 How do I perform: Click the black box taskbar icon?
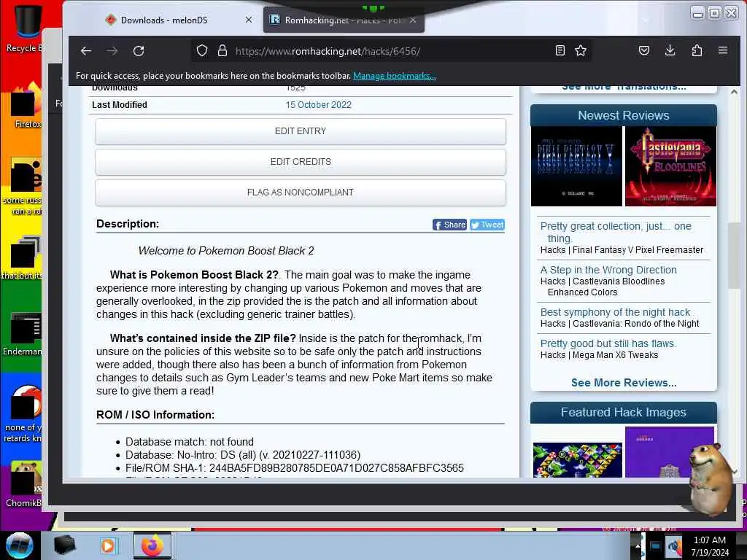(64, 545)
